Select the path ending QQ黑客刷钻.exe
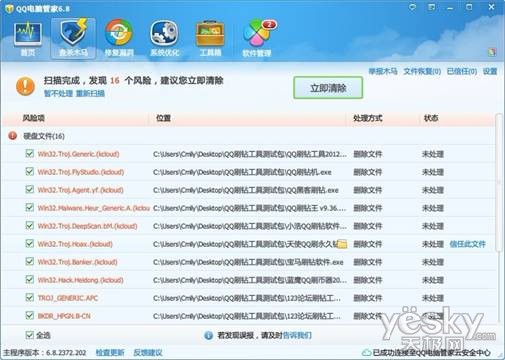The height and width of the screenshot is (360, 505). (246, 190)
